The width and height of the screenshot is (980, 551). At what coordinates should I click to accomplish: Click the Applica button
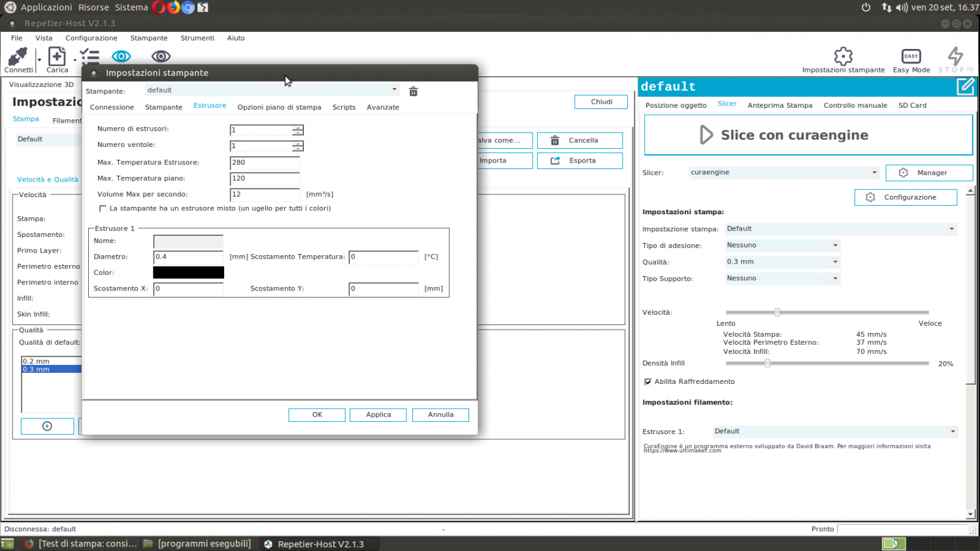click(x=378, y=415)
